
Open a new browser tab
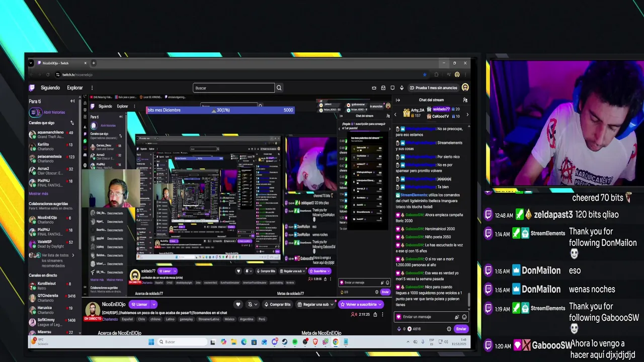pos(94,63)
